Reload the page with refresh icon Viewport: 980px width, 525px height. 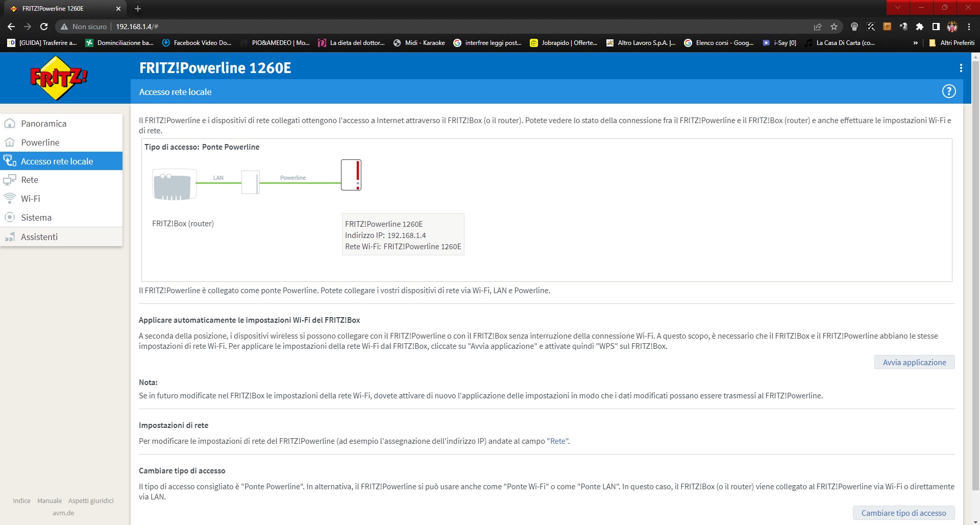(44, 27)
